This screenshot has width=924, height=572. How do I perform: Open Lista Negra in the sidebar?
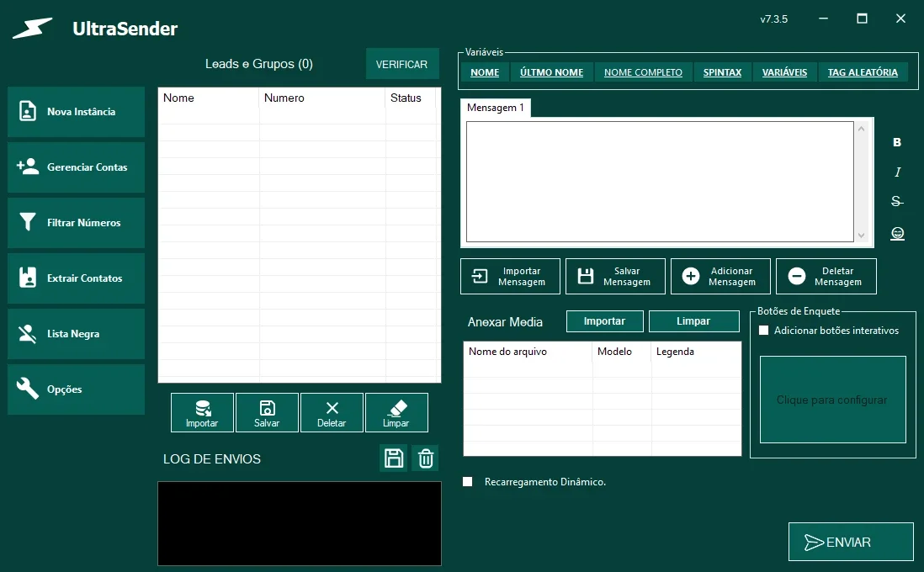[76, 334]
